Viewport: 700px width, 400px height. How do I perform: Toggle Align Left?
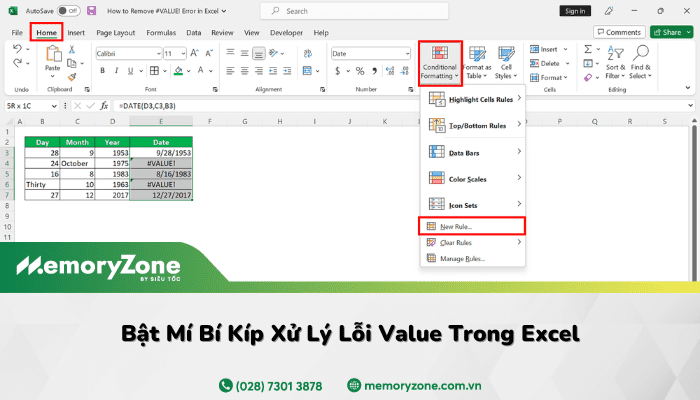click(230, 71)
